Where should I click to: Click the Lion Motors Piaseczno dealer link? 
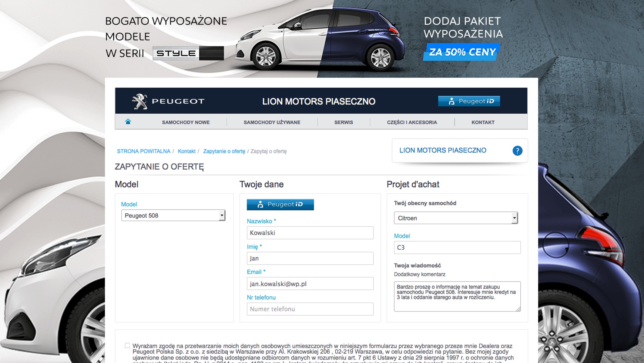443,150
